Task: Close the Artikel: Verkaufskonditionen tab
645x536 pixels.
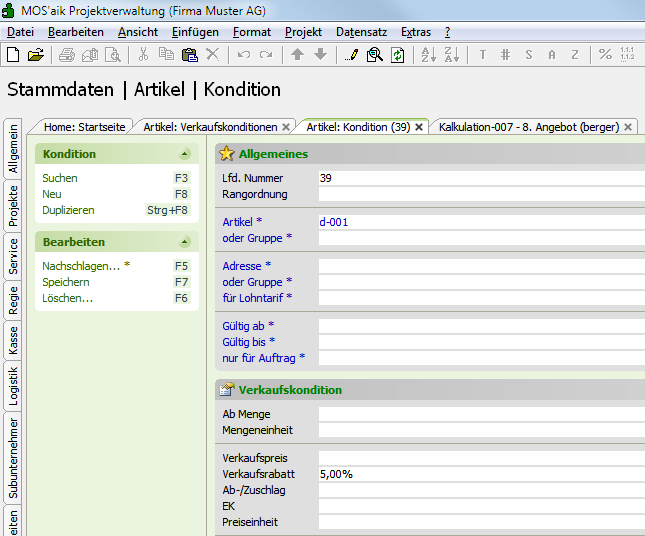Action: pos(286,127)
